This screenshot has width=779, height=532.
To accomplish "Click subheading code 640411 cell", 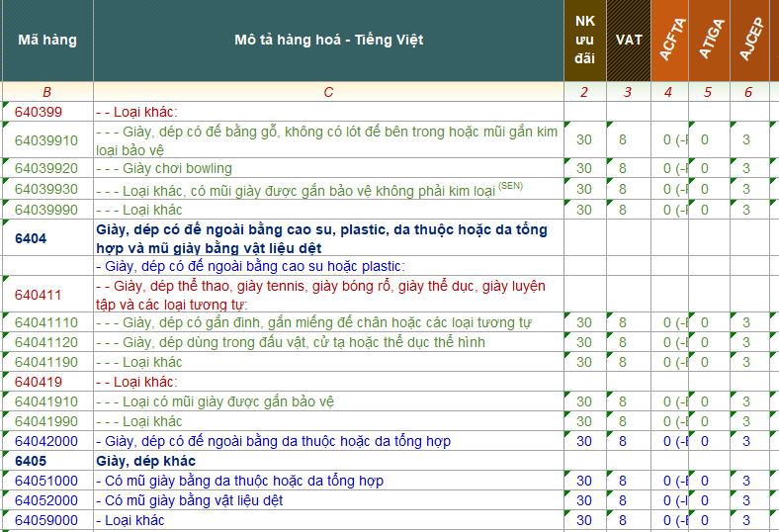I will pyautogui.click(x=39, y=295).
